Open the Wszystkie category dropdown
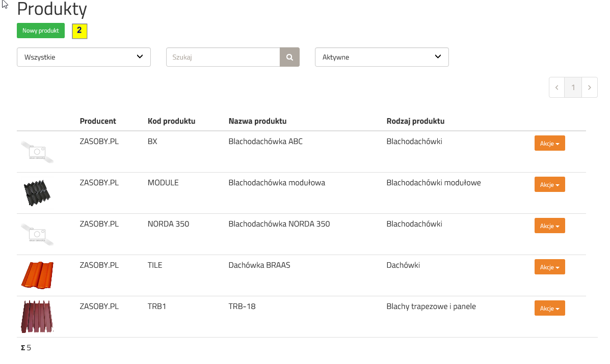The image size is (610, 364). [84, 57]
